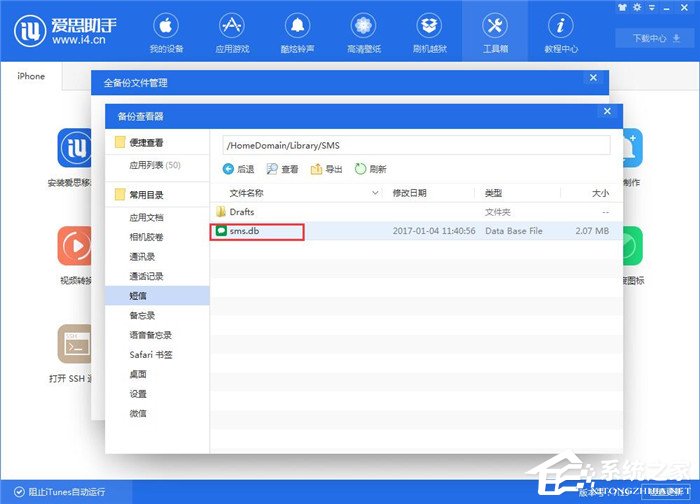
Task: Select 通话记录 call log in sidebar
Action: (157, 276)
